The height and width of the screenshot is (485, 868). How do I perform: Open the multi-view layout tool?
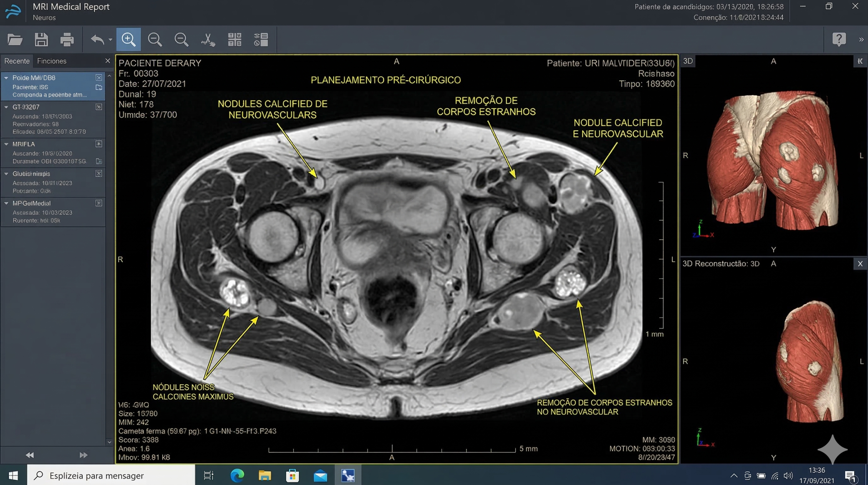point(234,39)
